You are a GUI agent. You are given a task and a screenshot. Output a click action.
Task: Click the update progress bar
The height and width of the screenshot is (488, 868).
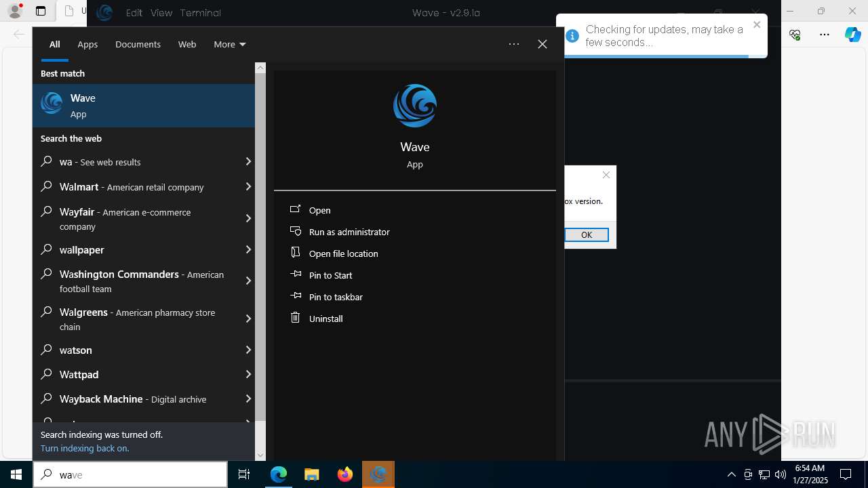pyautogui.click(x=656, y=56)
